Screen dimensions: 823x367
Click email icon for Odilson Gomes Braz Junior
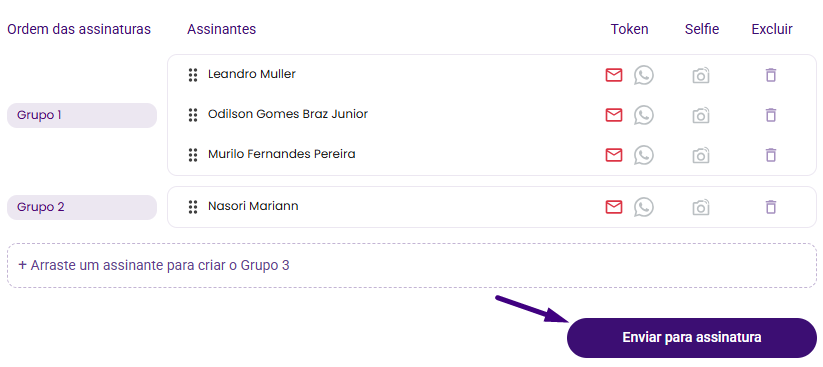coord(614,115)
